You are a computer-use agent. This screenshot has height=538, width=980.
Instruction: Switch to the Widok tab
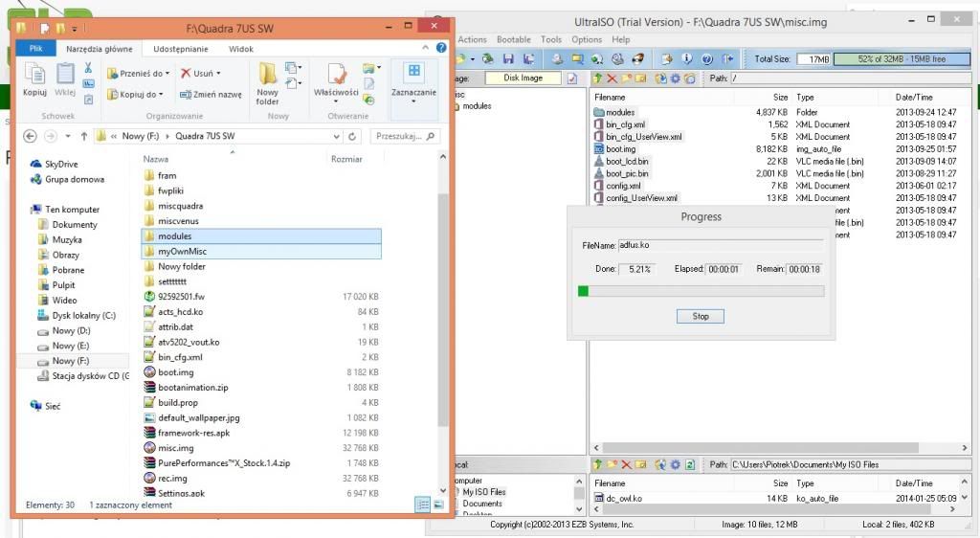point(241,49)
